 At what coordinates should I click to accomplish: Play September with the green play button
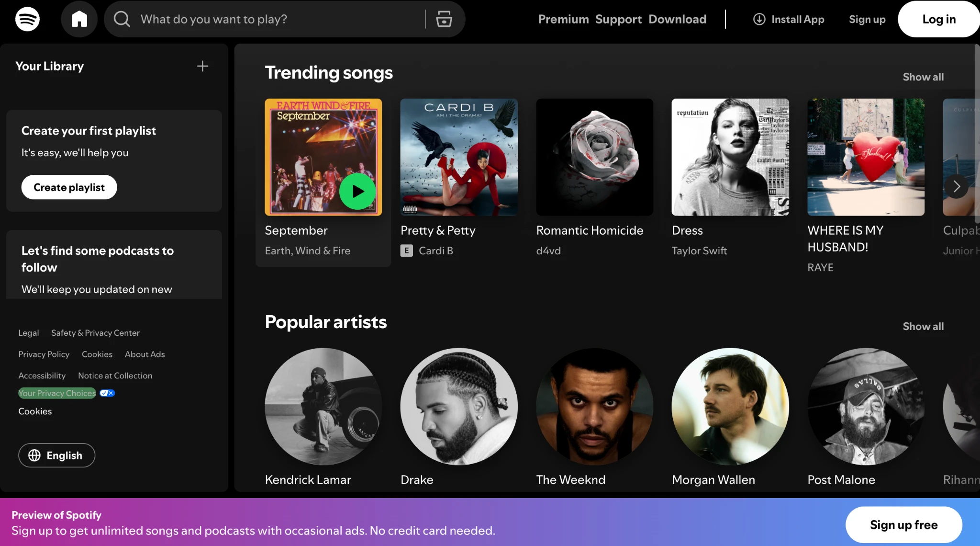point(357,192)
